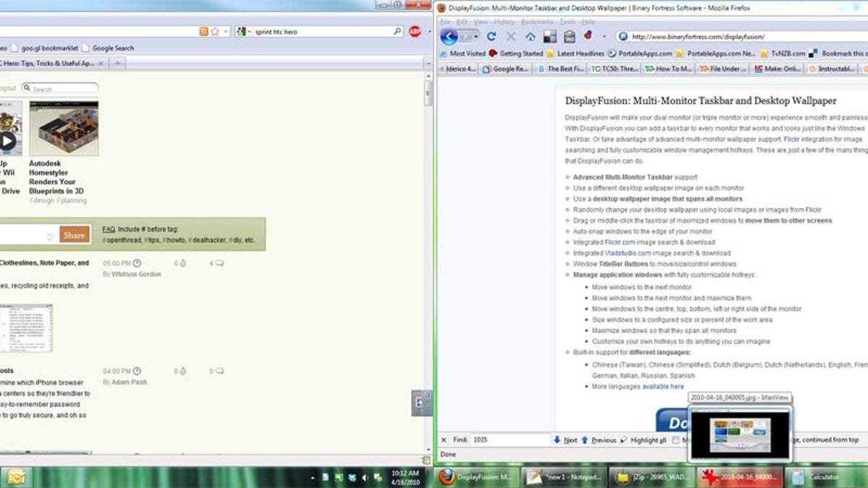The width and height of the screenshot is (868, 488).
Task: Click the site identity icon before binaryfortress URL
Action: tap(622, 36)
